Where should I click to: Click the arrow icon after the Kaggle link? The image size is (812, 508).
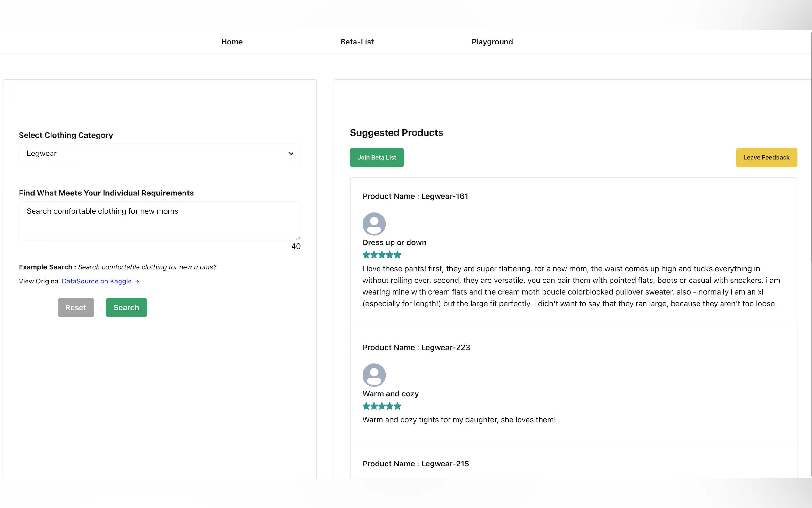coord(137,282)
